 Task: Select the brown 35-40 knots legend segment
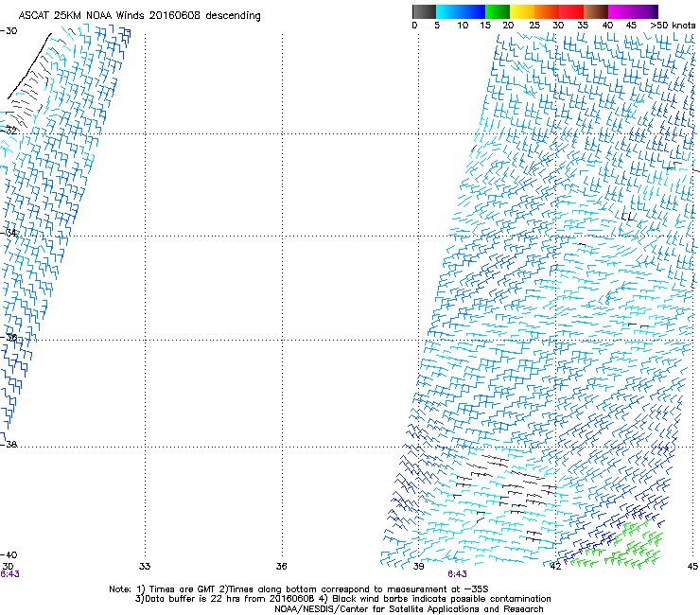596,11
